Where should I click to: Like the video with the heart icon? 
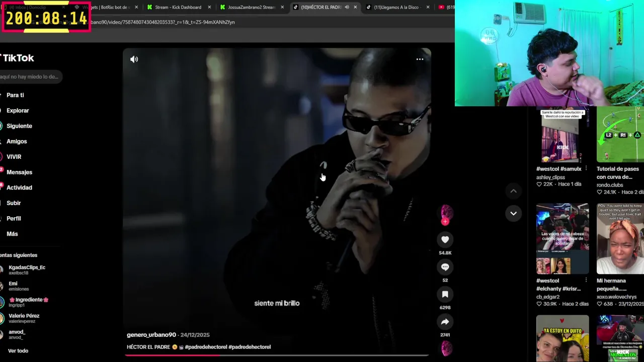pyautogui.click(x=445, y=240)
